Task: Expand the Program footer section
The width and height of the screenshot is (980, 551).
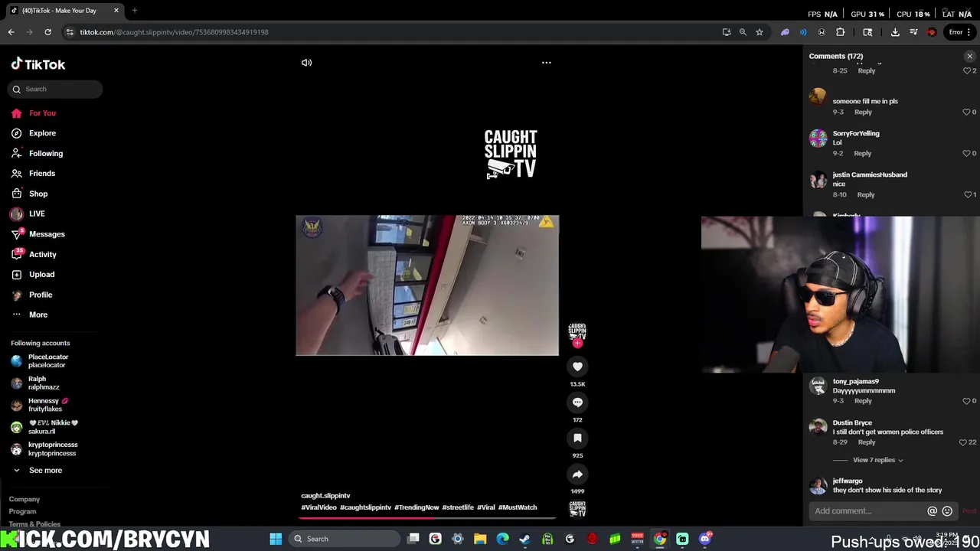Action: (22, 511)
